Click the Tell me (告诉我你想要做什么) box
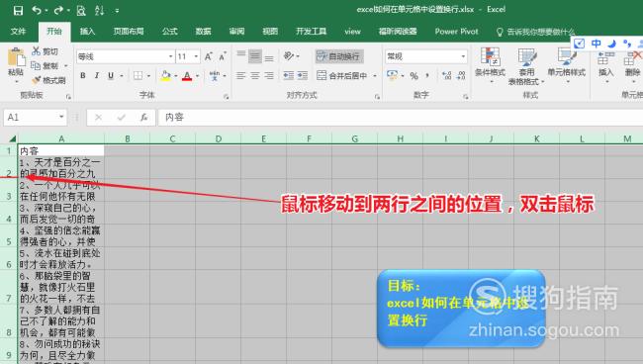This screenshot has height=364, width=643. click(x=535, y=32)
